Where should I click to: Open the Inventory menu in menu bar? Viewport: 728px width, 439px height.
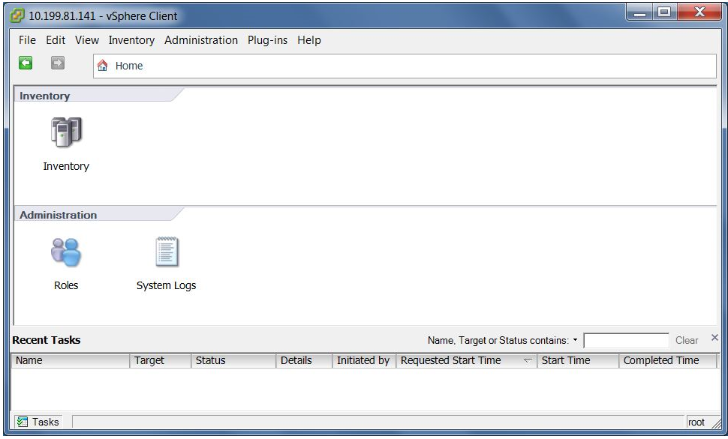pyautogui.click(x=131, y=40)
